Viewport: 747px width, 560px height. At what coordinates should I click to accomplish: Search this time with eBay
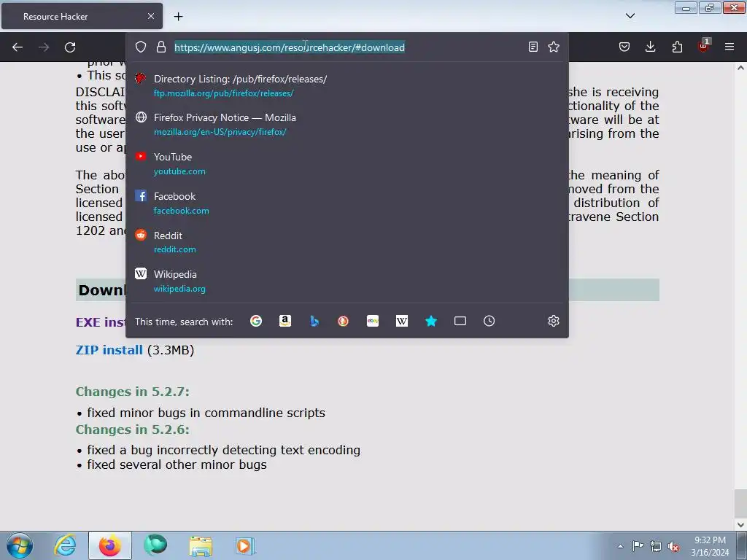(x=373, y=321)
